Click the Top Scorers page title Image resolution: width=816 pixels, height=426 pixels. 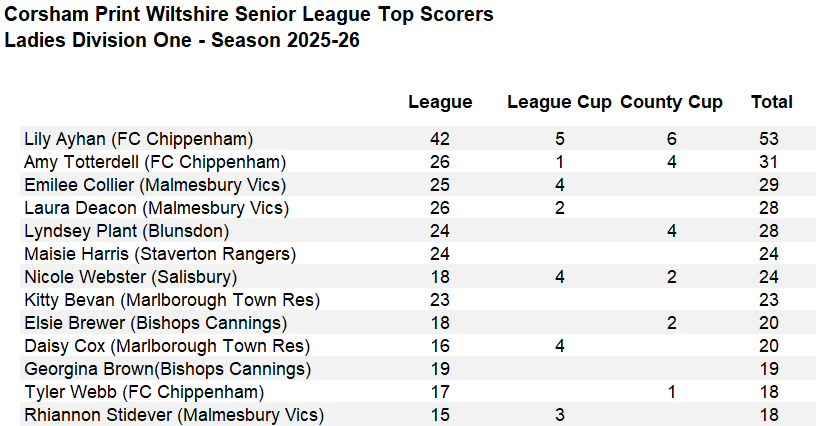(249, 15)
